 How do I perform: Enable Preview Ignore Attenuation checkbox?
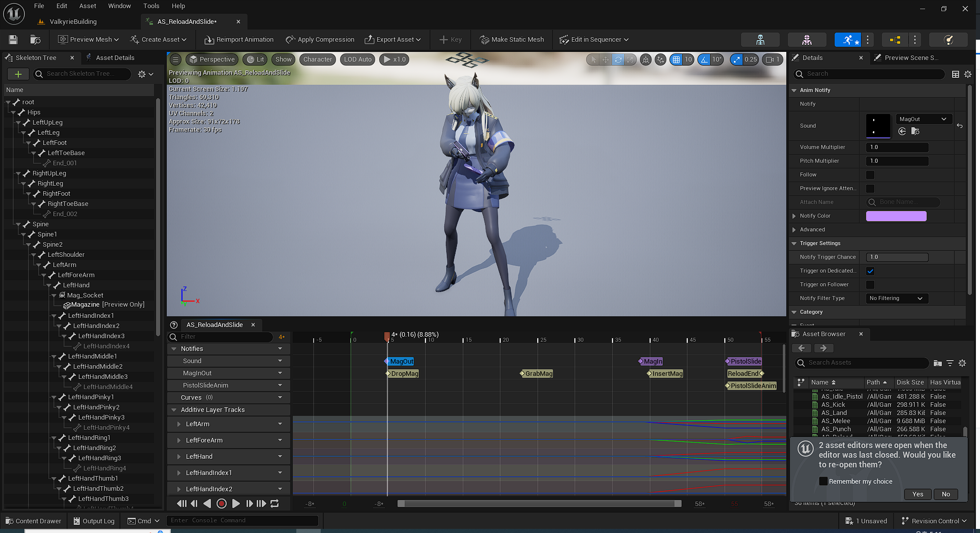click(870, 189)
